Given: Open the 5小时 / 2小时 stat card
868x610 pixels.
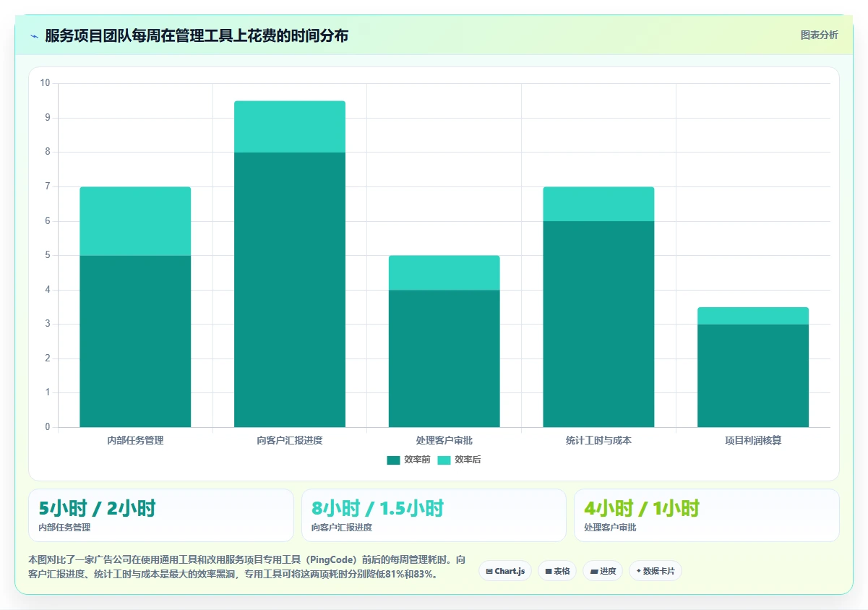Looking at the screenshot, I should 161,515.
